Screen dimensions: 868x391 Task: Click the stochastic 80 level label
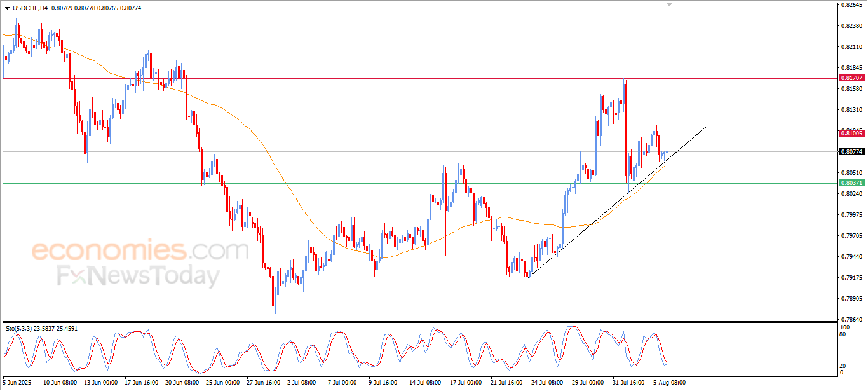click(843, 334)
